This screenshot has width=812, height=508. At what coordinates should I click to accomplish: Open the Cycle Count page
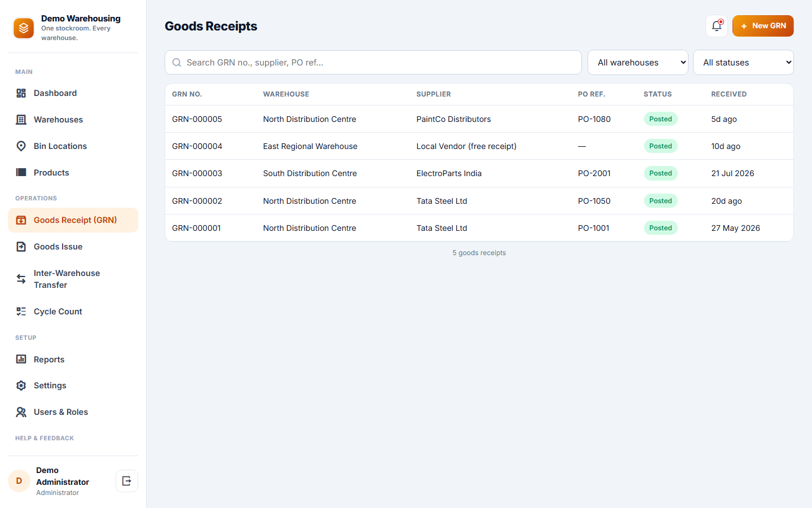tap(73, 312)
